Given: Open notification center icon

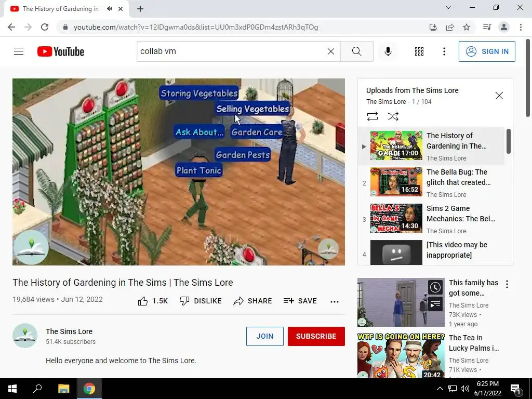Looking at the screenshot, I should pos(515,389).
